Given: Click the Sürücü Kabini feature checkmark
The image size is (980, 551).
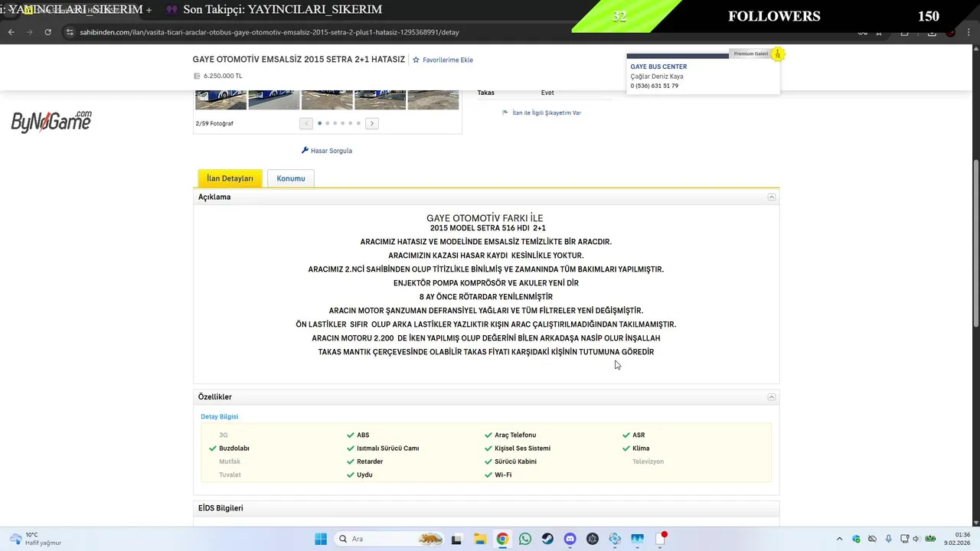Looking at the screenshot, I should [x=488, y=461].
